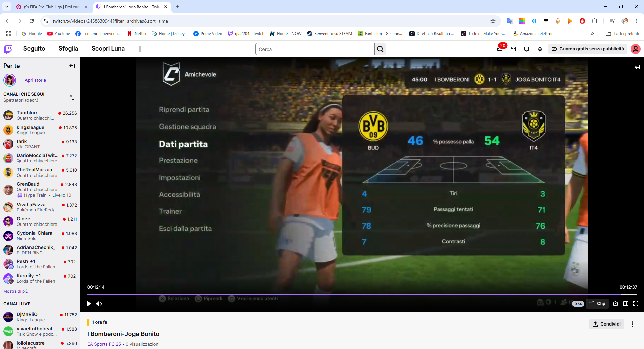
Task: Click the address bar URL
Action: point(110,21)
